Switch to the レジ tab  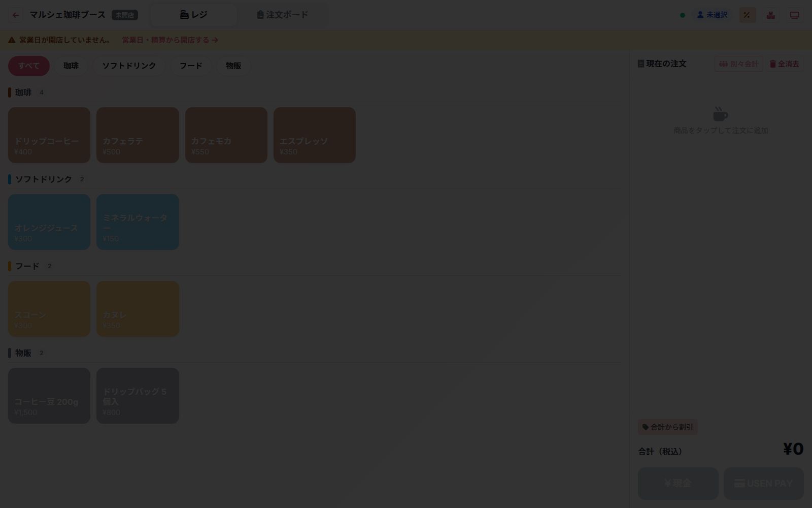[194, 15]
